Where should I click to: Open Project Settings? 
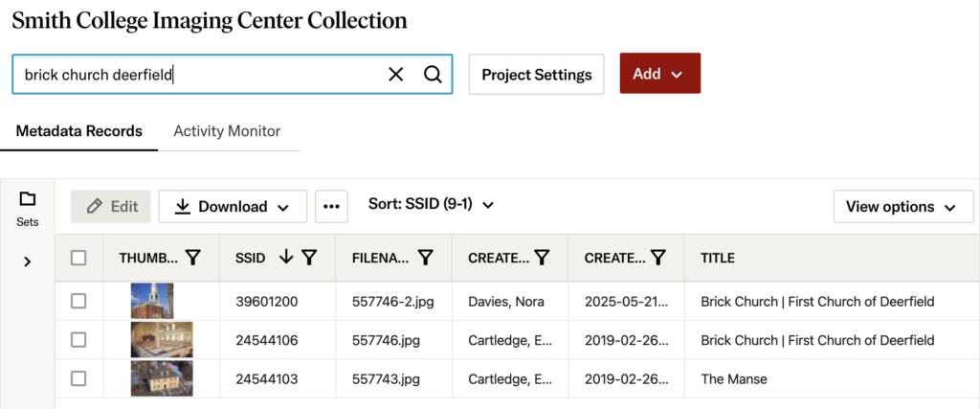tap(536, 75)
